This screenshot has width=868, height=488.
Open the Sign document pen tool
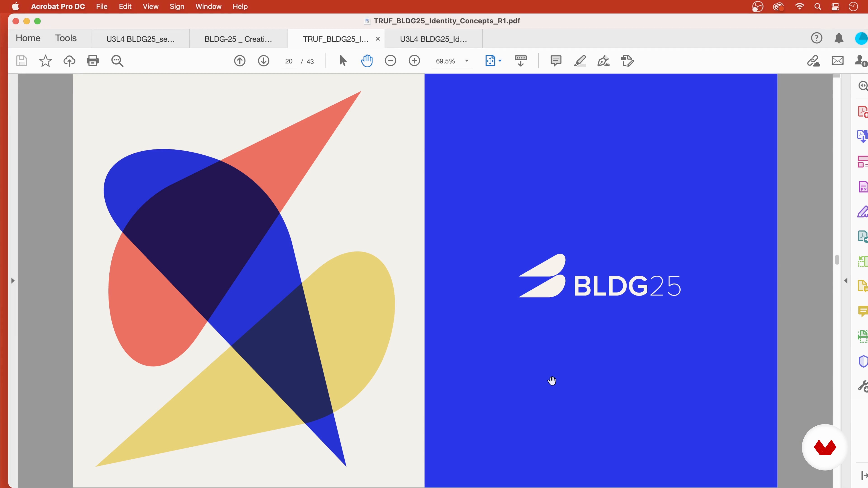604,61
